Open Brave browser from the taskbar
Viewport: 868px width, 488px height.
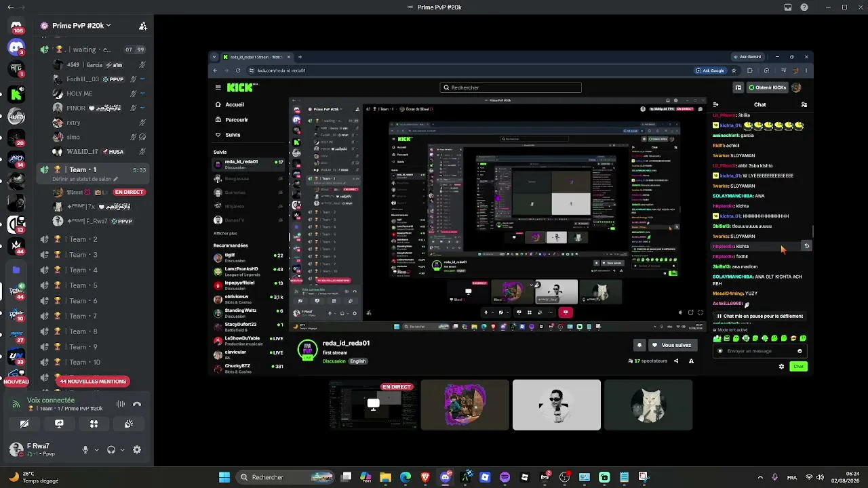(x=425, y=477)
